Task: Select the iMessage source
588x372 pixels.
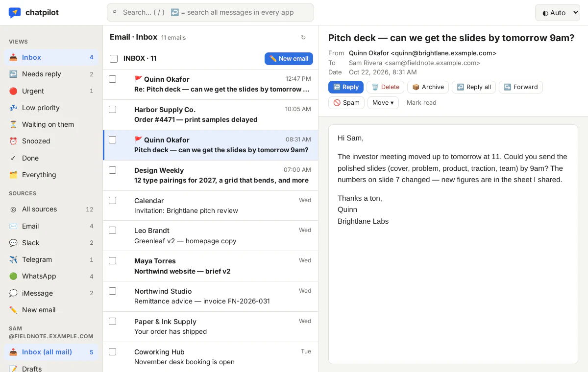Action: pos(51,293)
